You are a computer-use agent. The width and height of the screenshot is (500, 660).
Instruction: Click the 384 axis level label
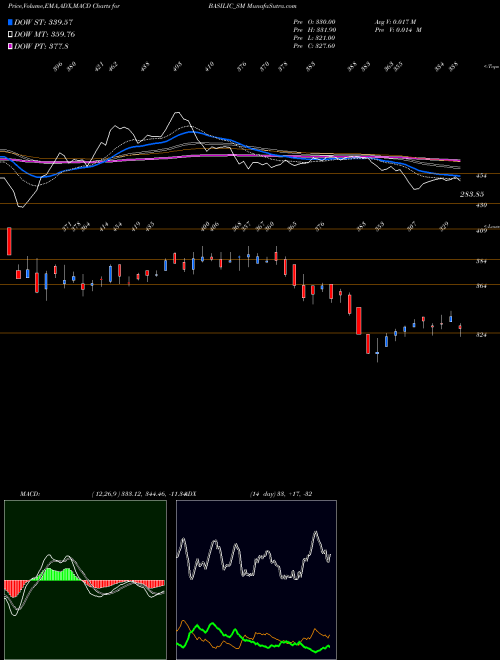pos(481,261)
